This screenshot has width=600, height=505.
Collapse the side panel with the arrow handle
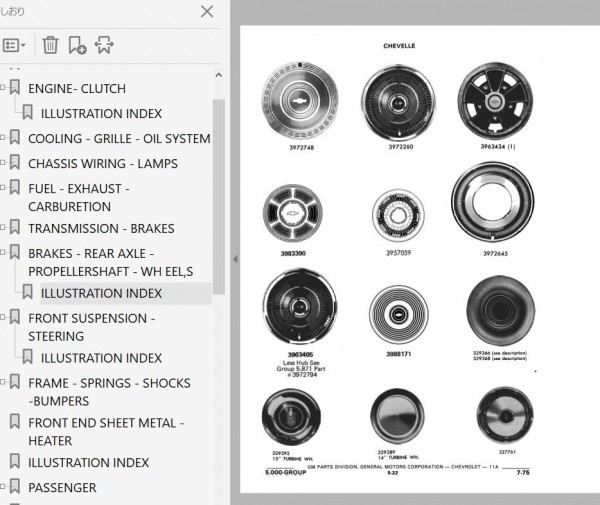(235, 259)
